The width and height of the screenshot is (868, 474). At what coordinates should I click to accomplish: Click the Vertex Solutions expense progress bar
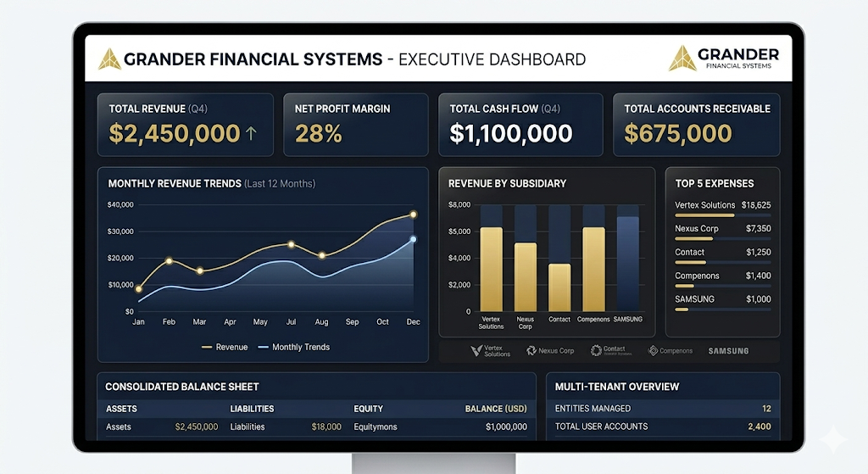(704, 215)
